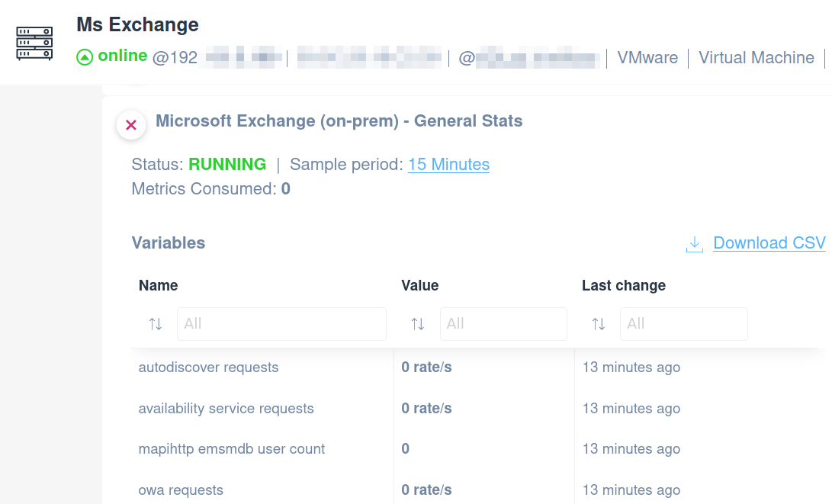Click the '@192' IP address text
832x504 pixels.
point(175,57)
